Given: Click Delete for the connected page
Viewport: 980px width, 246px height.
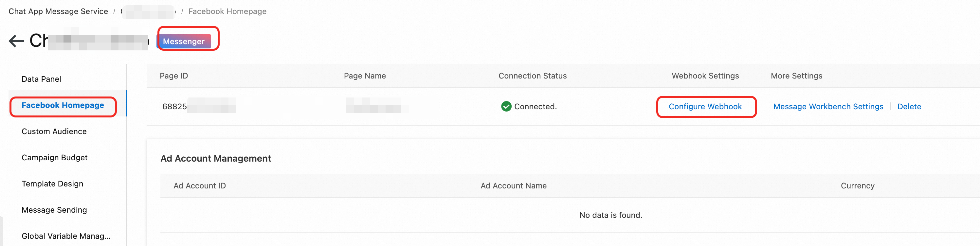Looking at the screenshot, I should (909, 107).
